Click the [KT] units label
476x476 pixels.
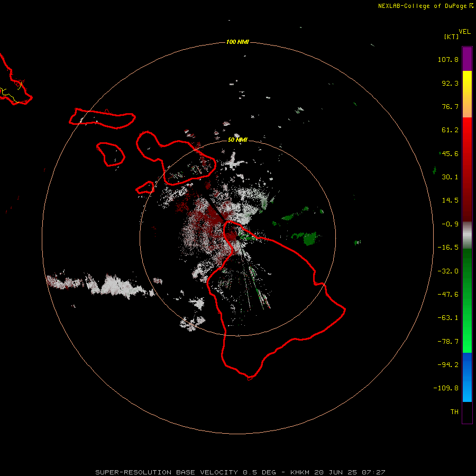pos(451,36)
